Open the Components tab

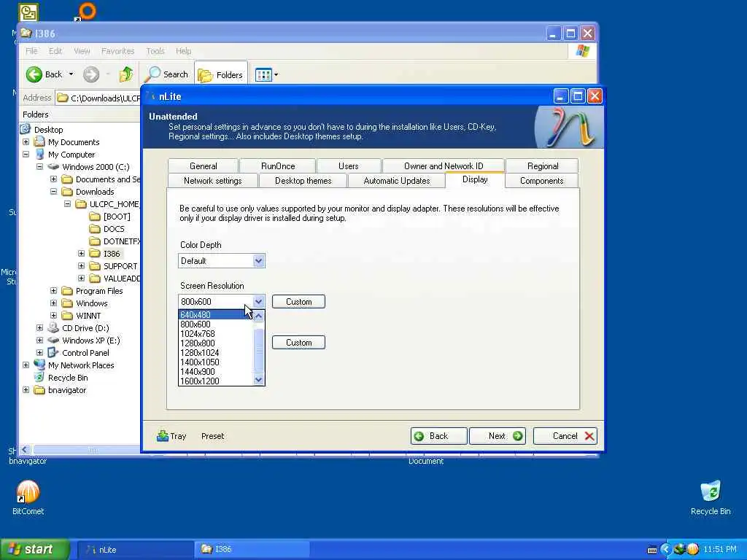pos(542,181)
